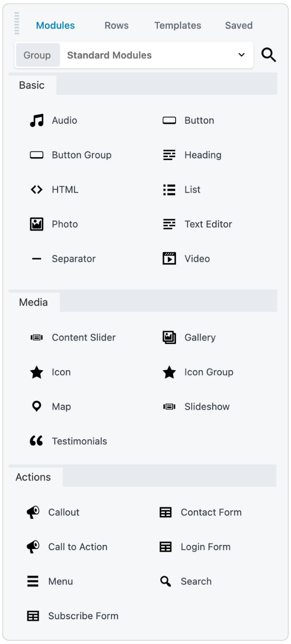Screen dimensions: 291x644
Task: Click the magnifying glass search icon
Action: click(269, 55)
